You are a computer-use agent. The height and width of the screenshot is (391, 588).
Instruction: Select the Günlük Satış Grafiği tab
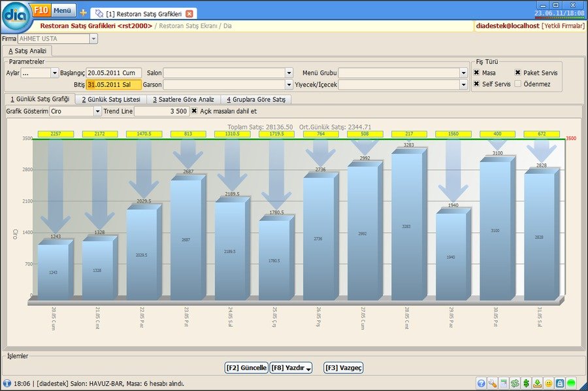[40, 99]
